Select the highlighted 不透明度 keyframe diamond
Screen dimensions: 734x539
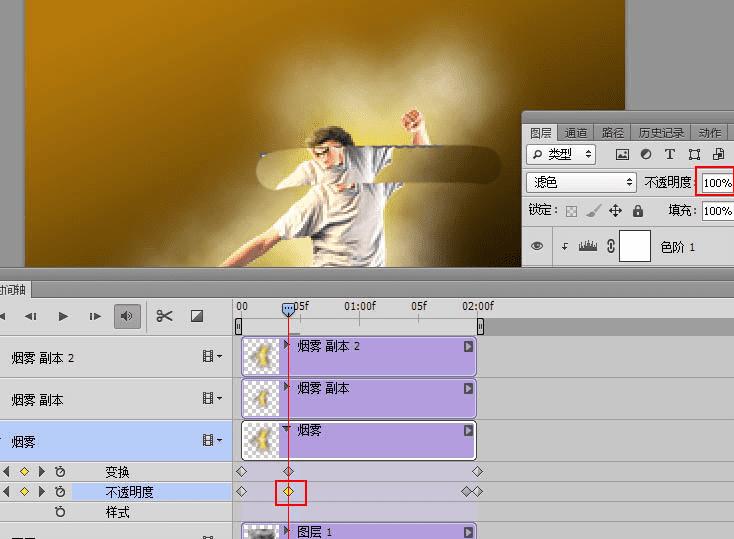pyautogui.click(x=288, y=492)
